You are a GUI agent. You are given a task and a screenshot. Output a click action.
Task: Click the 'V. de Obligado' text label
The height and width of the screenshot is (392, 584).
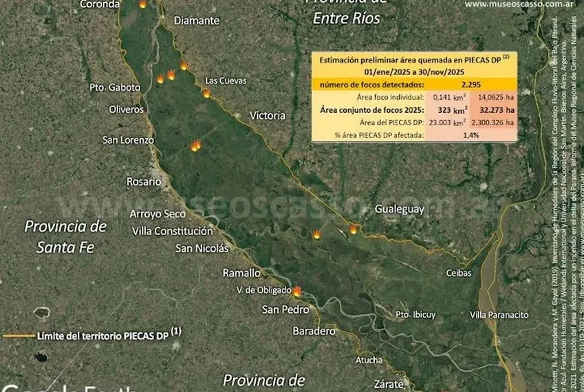(x=264, y=290)
